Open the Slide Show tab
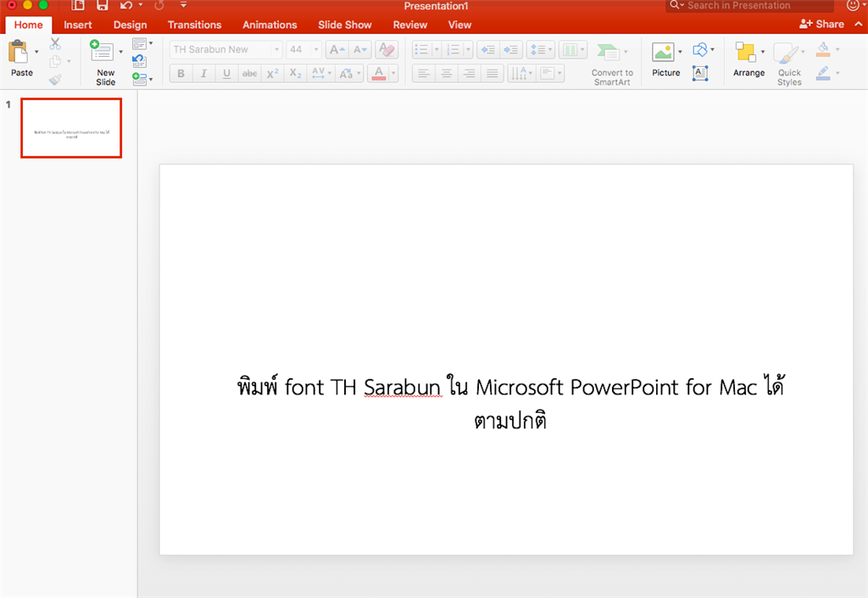 344,25
